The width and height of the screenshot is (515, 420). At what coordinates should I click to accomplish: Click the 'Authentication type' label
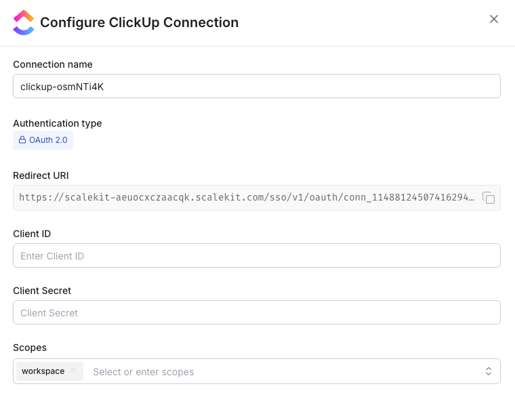coord(58,123)
